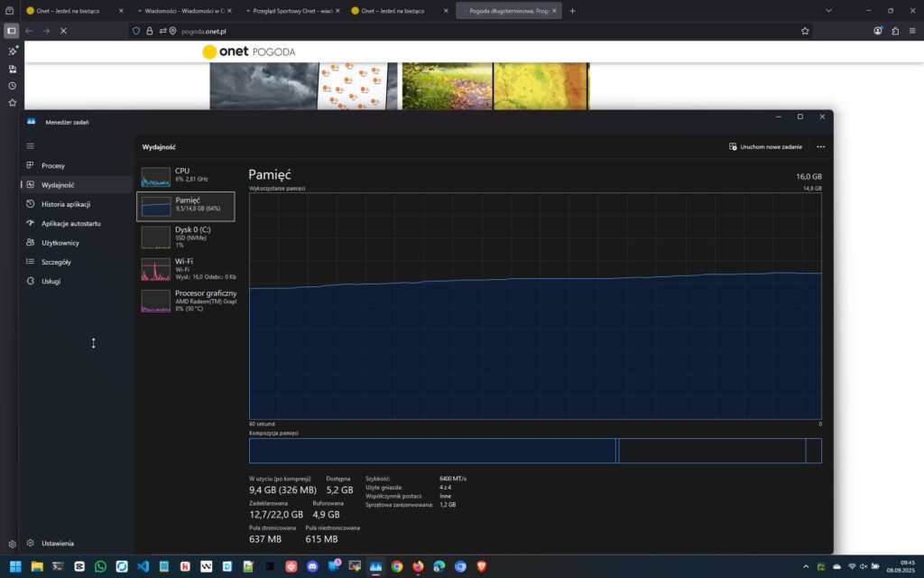Click the Historia aplikacji sidebar icon
Viewport: 924px width, 578px height.
click(31, 204)
